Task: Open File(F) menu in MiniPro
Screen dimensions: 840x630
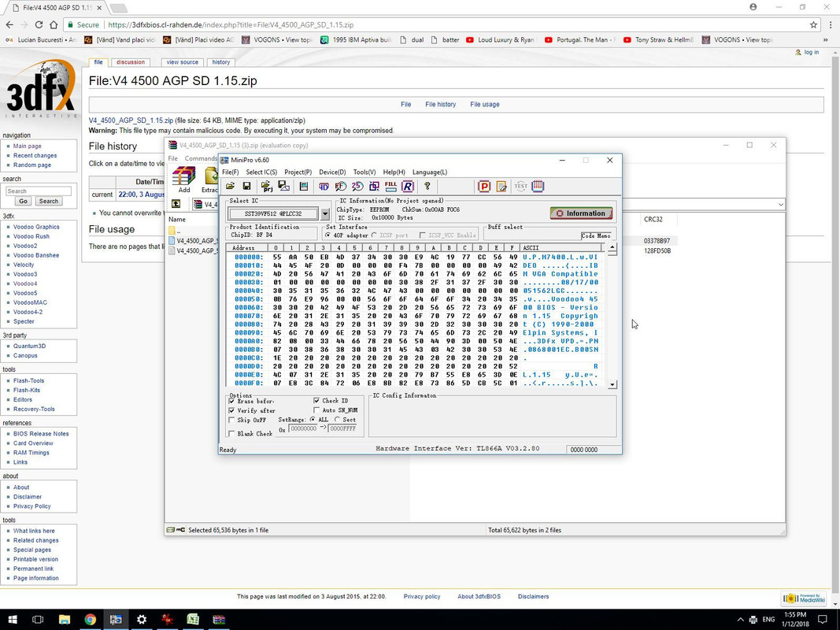Action: 231,172
